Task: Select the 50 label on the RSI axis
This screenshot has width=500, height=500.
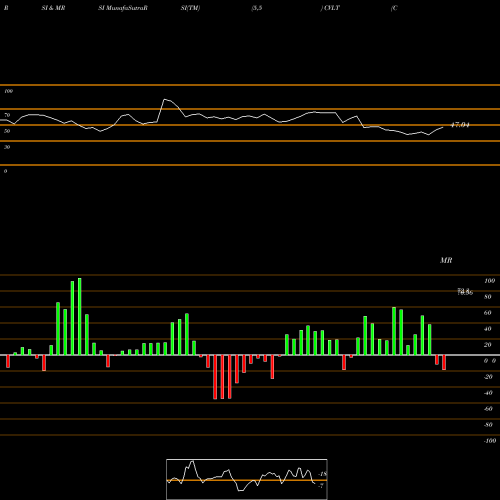Action: tap(7, 131)
